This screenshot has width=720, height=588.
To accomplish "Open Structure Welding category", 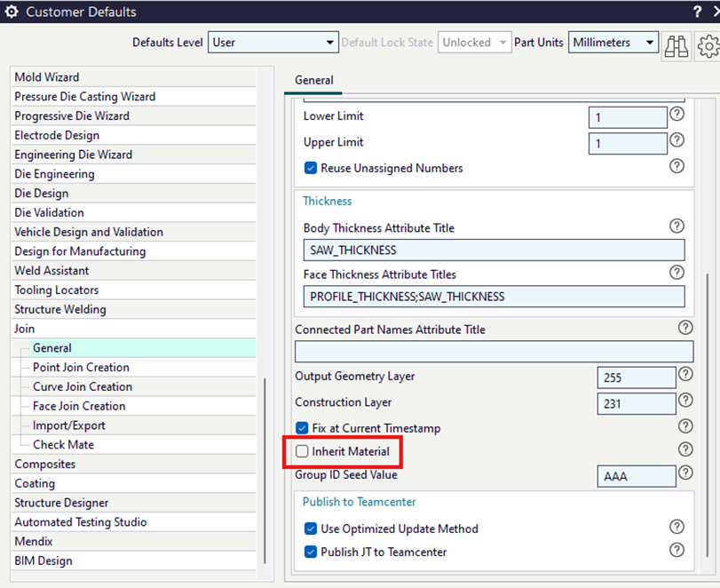I will click(x=134, y=309).
